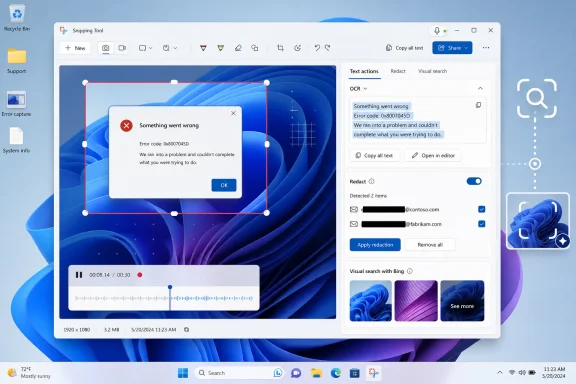
Task: Click Snipping Tool icon in the taskbar
Action: (374, 373)
